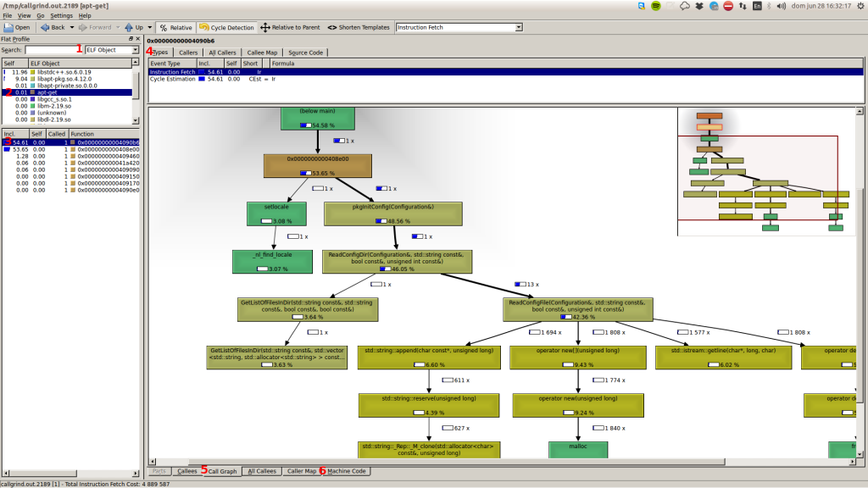Open the Dropbox tray icon
The height and width of the screenshot is (488, 868).
click(x=699, y=6)
